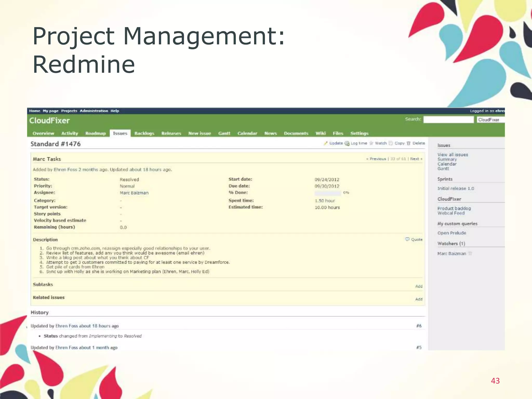Switch to the Overview tab

(43, 133)
